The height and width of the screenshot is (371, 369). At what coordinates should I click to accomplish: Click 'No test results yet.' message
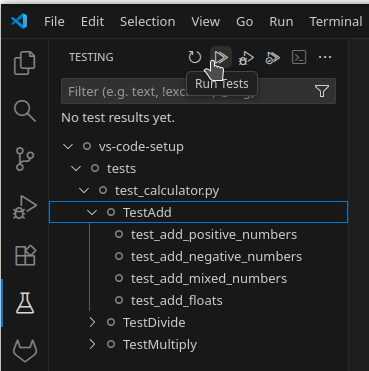(x=118, y=118)
